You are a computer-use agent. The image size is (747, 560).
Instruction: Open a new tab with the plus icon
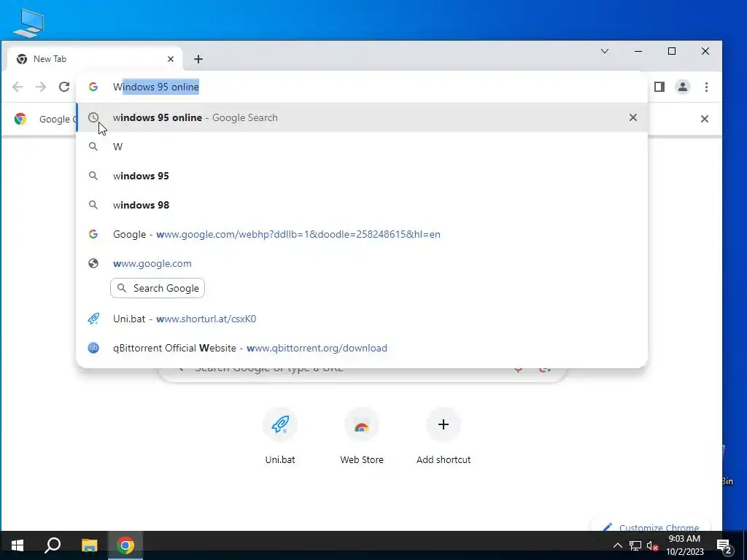[x=198, y=59]
